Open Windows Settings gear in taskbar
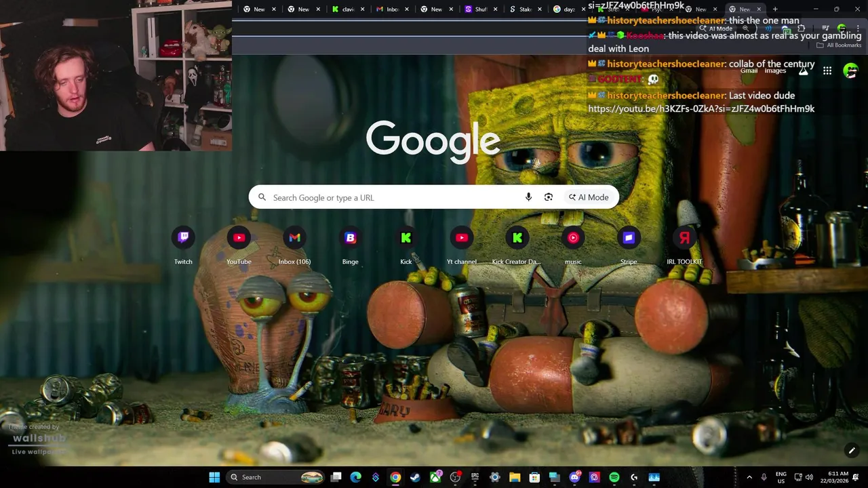Viewport: 868px width, 488px height. pos(495,477)
